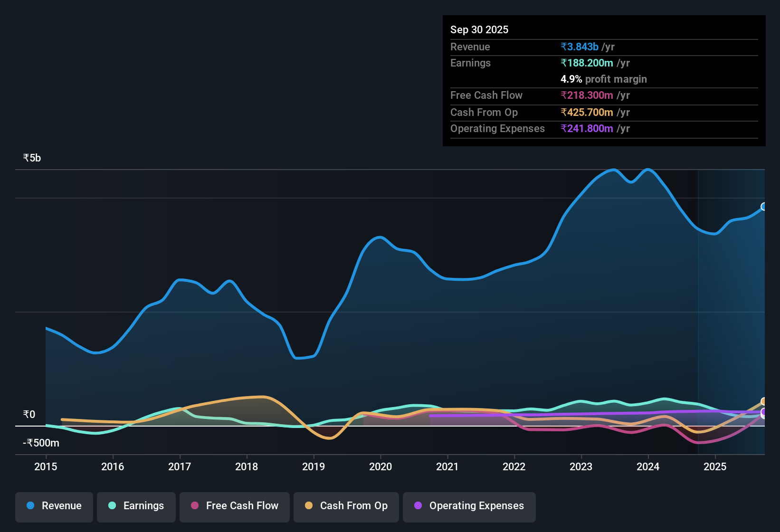This screenshot has height=532, width=780.
Task: Click the blue Revenue dot in legend
Action: (30, 506)
